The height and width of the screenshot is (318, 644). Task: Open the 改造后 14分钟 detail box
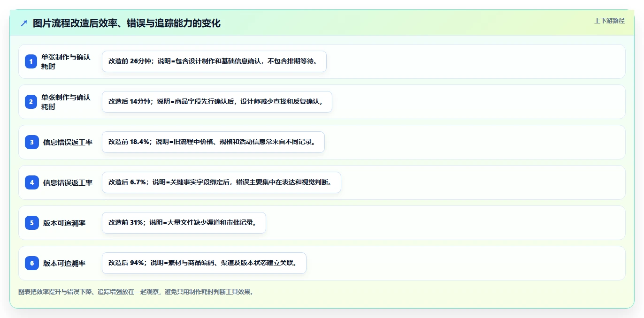tap(217, 102)
